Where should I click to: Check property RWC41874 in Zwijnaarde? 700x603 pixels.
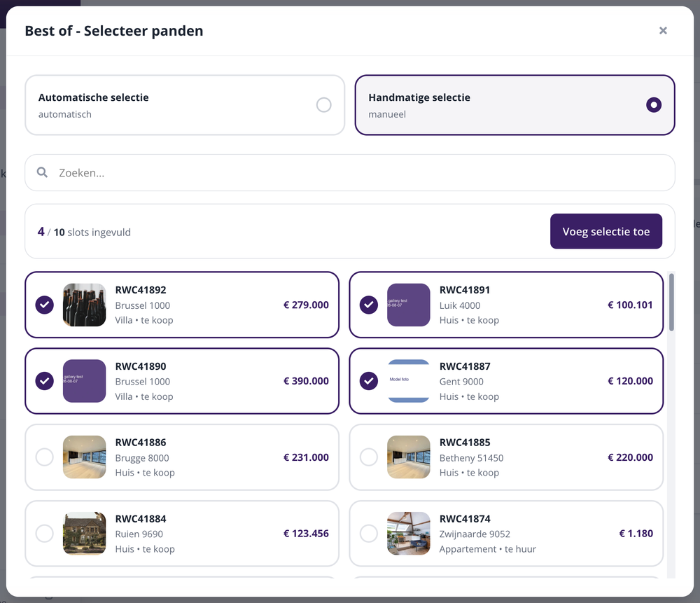pyautogui.click(x=369, y=534)
